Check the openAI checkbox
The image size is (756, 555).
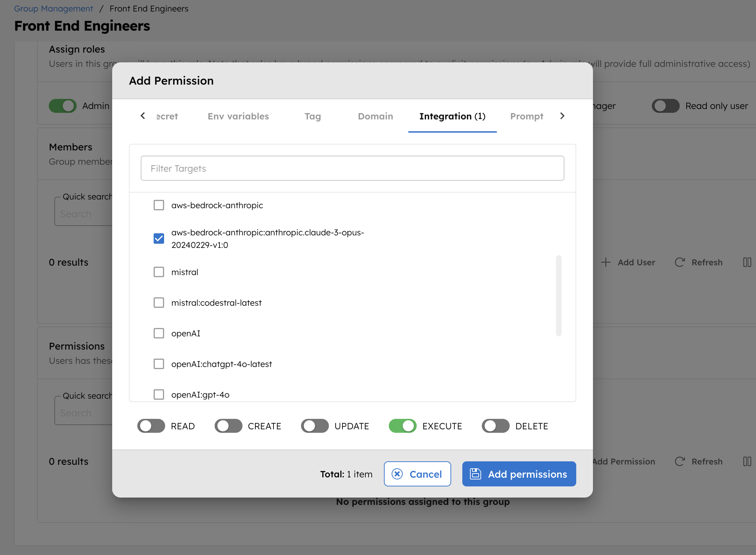tap(159, 333)
